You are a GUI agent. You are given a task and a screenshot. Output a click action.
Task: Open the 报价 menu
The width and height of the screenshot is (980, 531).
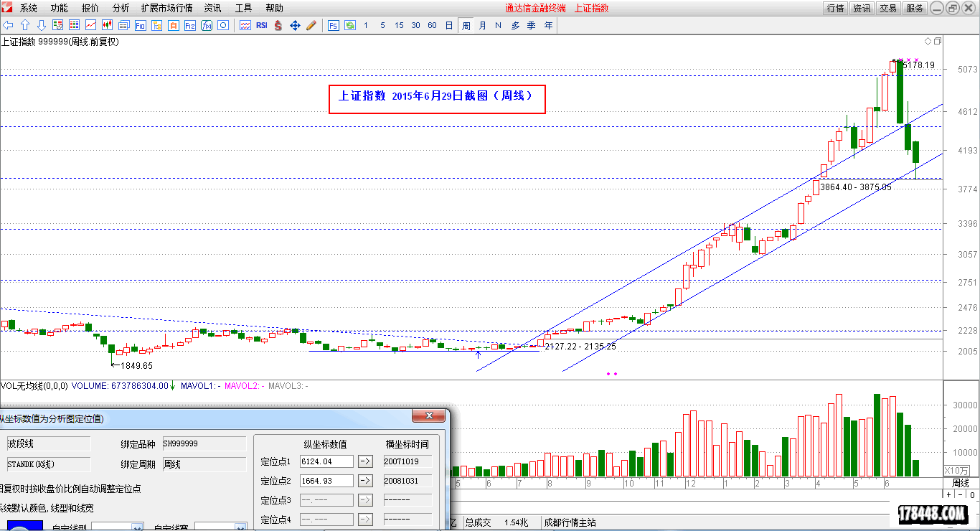(x=90, y=8)
